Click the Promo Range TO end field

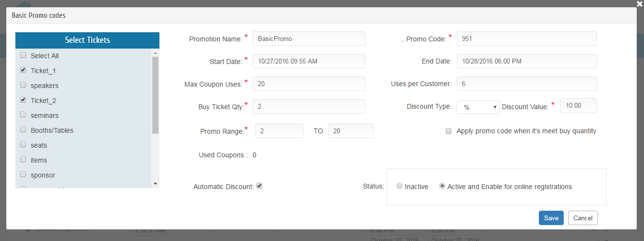(351, 131)
